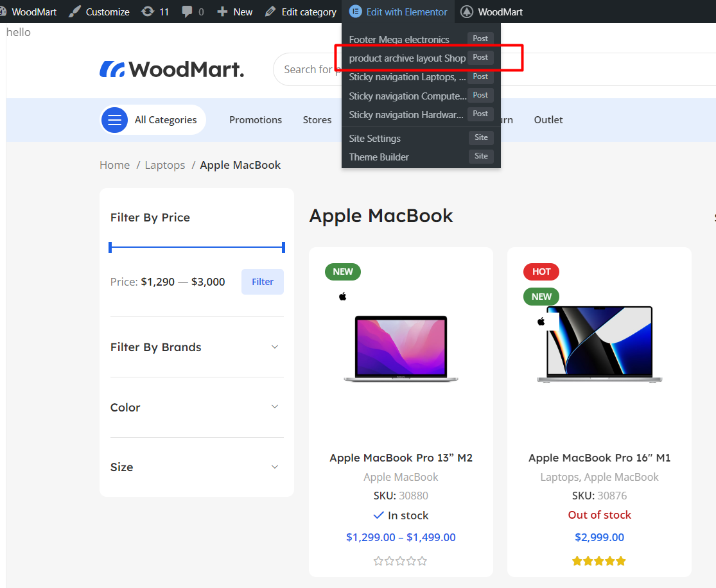
Task: Click the HOT badge on MacBook Pro 16
Action: [541, 272]
